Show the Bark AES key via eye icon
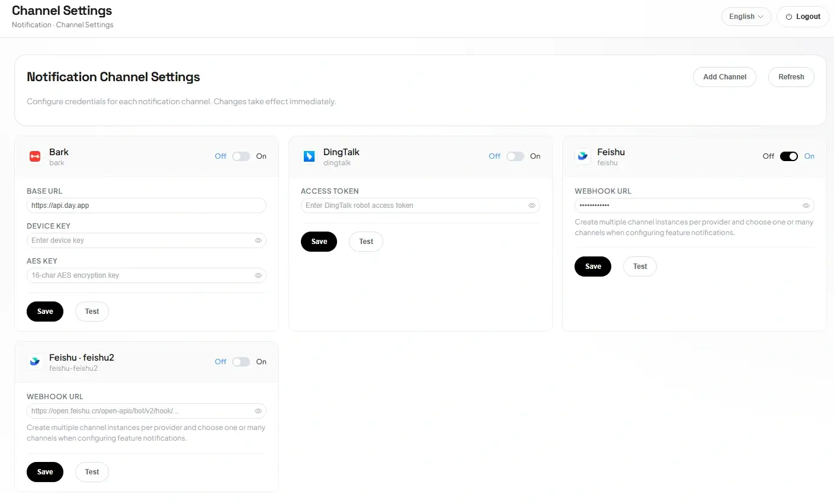 (x=258, y=275)
